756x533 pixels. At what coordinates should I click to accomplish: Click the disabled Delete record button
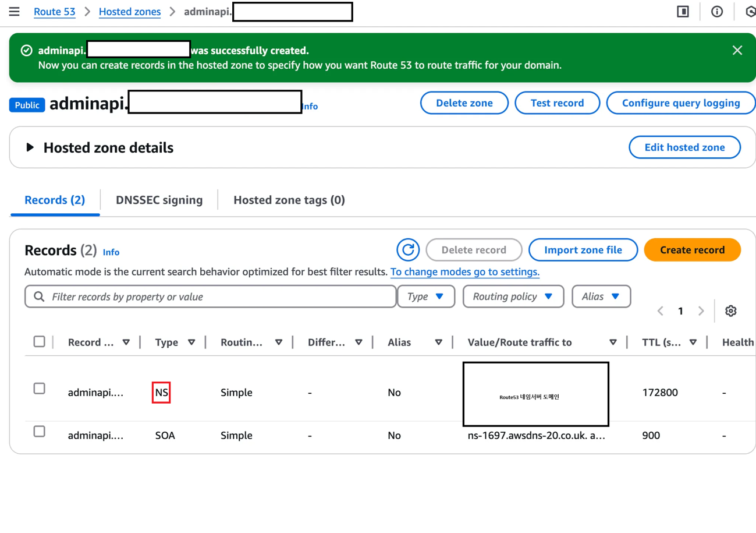click(x=474, y=250)
